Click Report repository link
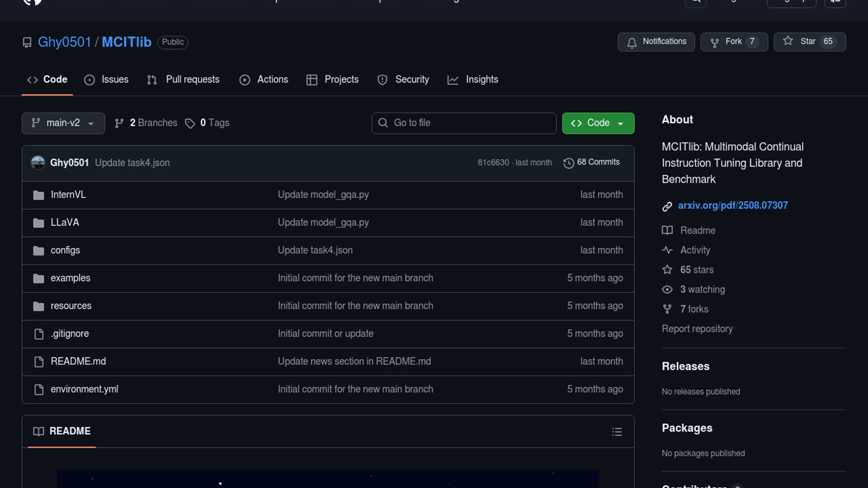 coord(697,329)
